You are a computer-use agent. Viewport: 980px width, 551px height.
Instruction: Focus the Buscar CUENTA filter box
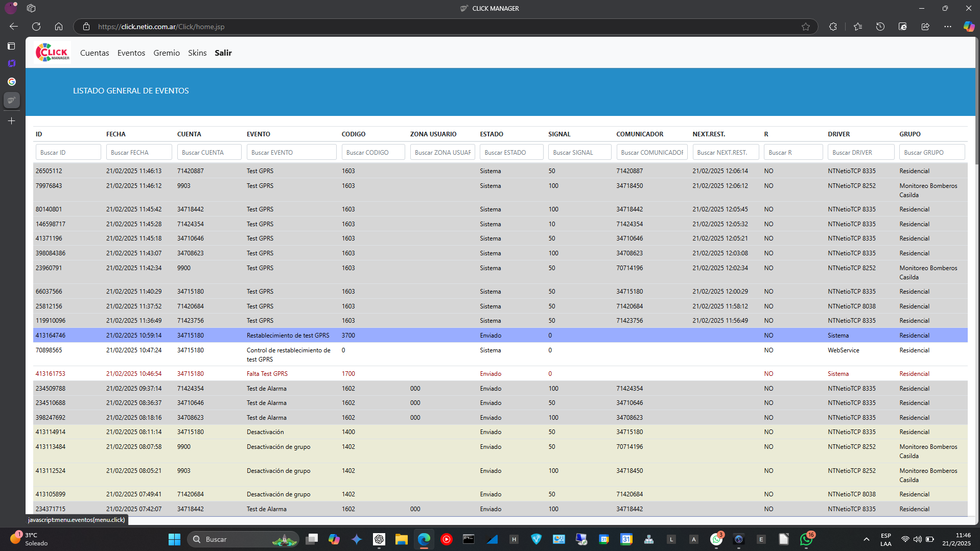point(209,152)
